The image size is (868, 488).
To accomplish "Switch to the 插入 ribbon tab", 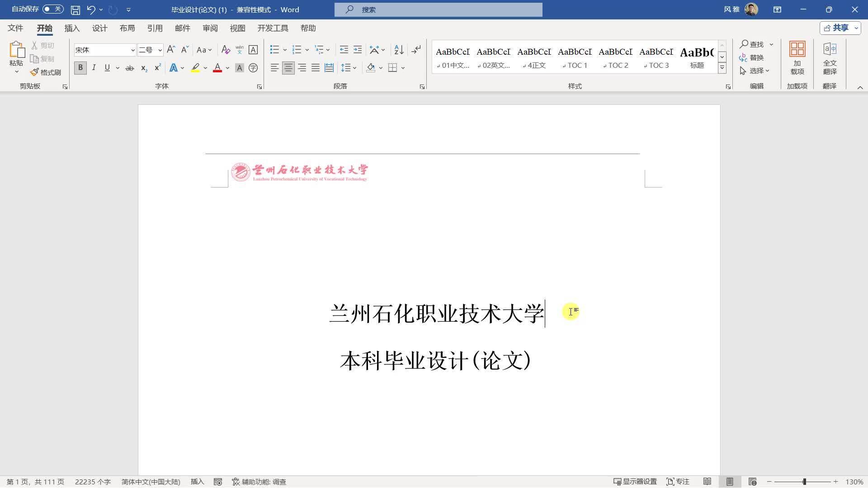I will (72, 28).
